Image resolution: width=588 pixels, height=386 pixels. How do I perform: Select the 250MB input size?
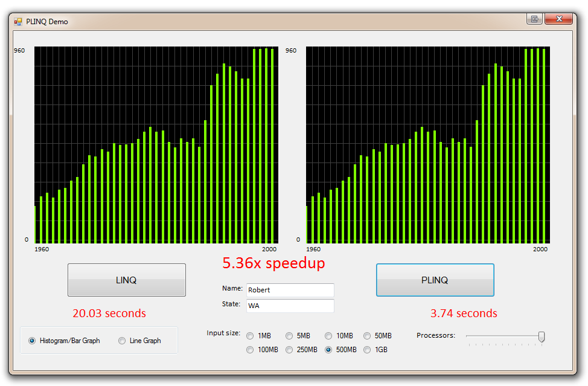click(x=289, y=350)
